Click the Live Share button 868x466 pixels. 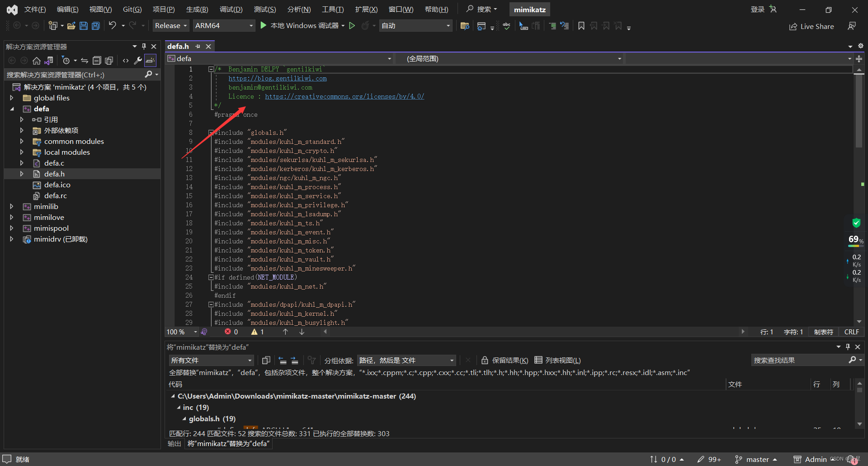click(x=811, y=27)
